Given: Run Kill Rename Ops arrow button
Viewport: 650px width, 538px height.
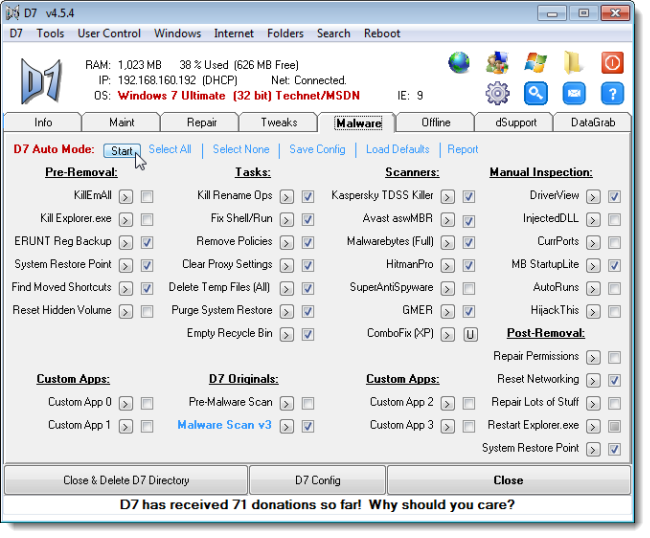Looking at the screenshot, I should (x=286, y=196).
